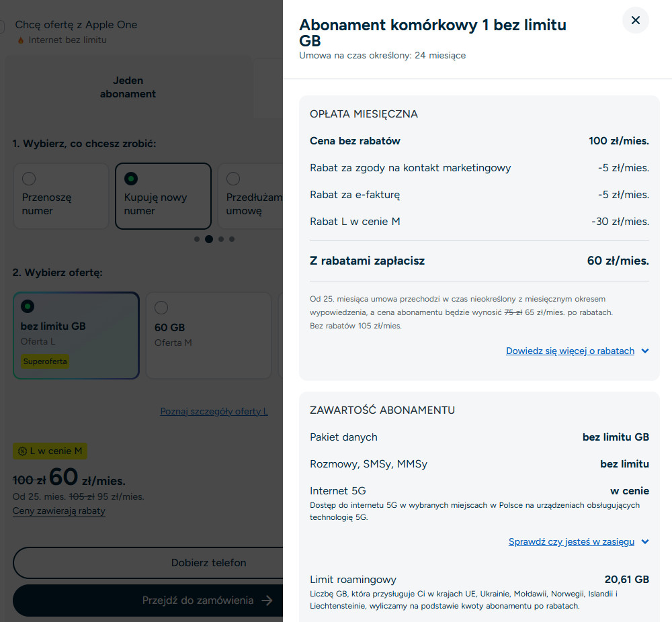Go to the first carousel dot under options
The image size is (672, 622).
pyautogui.click(x=197, y=239)
